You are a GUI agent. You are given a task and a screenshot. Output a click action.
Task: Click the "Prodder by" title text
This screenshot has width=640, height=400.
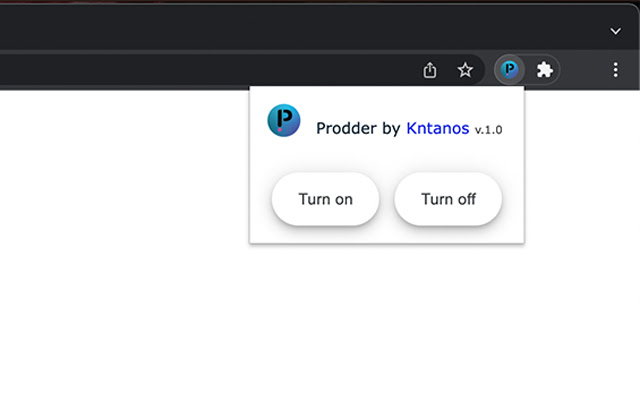(358, 128)
